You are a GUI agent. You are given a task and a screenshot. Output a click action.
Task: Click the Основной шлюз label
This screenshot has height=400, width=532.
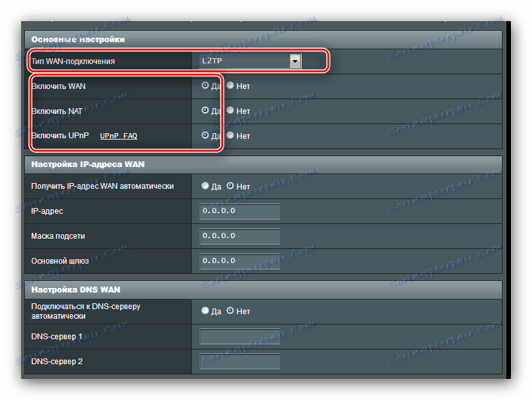pyautogui.click(x=60, y=261)
